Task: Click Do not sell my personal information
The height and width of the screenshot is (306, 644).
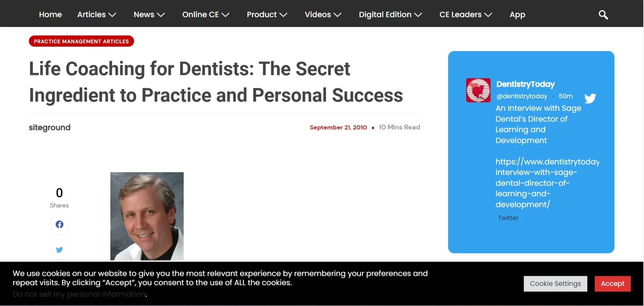Action: point(79,294)
